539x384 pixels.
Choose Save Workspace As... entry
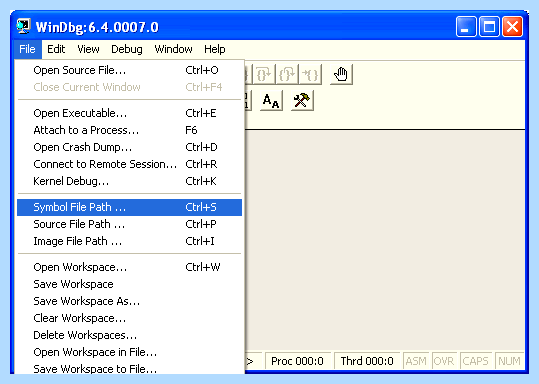pos(129,301)
